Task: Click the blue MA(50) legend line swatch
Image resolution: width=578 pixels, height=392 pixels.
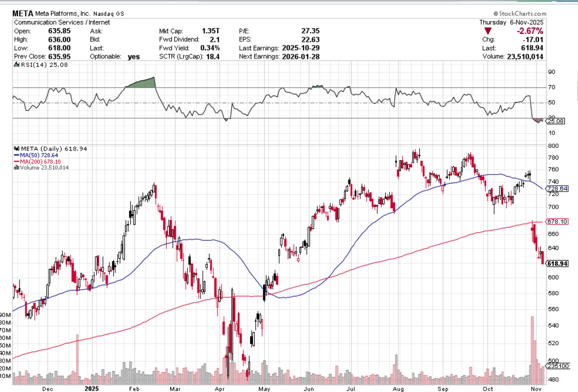Action: tap(17, 155)
